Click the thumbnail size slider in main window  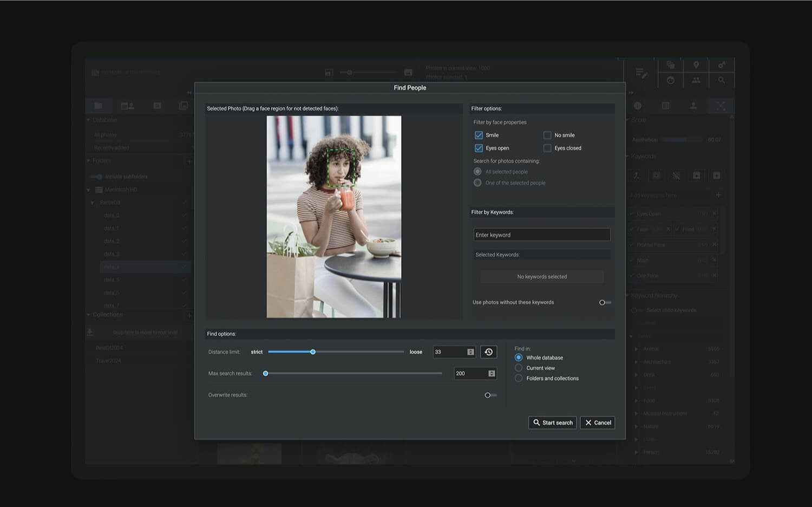point(369,72)
